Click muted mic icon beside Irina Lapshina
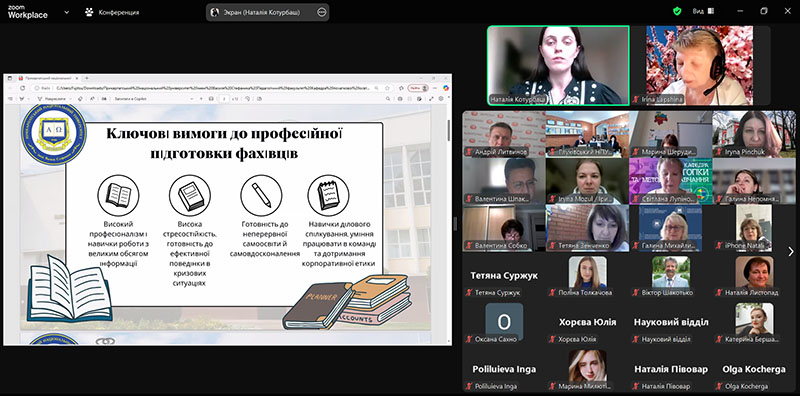The image size is (800, 396). tap(636, 100)
